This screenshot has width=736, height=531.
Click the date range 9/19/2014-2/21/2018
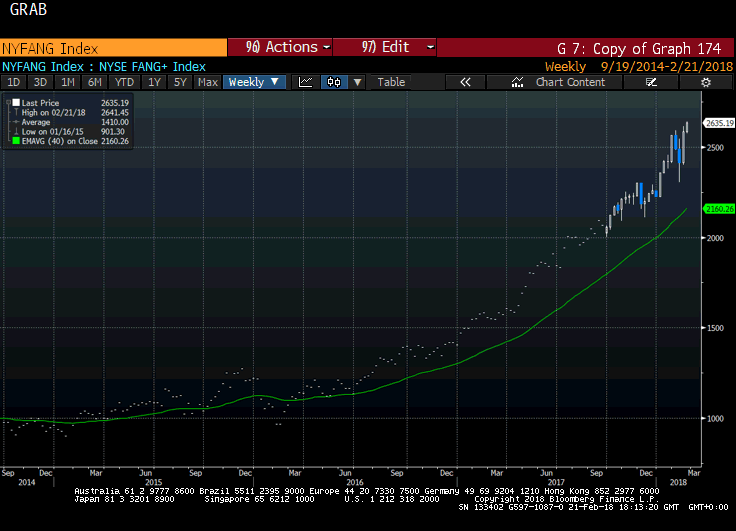[662, 66]
